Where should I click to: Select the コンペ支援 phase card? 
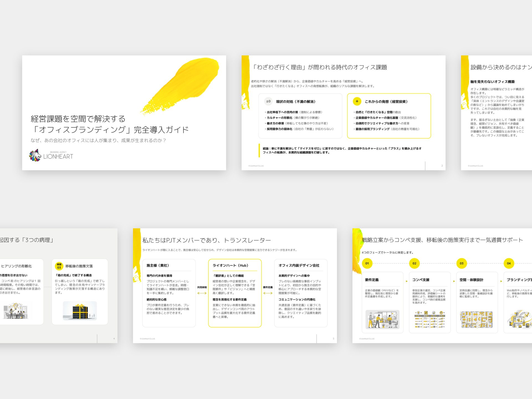click(430, 302)
